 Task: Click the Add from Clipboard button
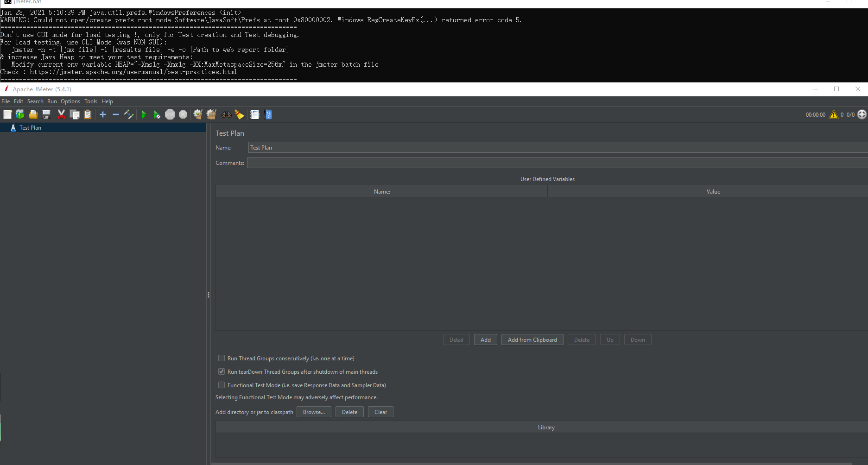532,339
